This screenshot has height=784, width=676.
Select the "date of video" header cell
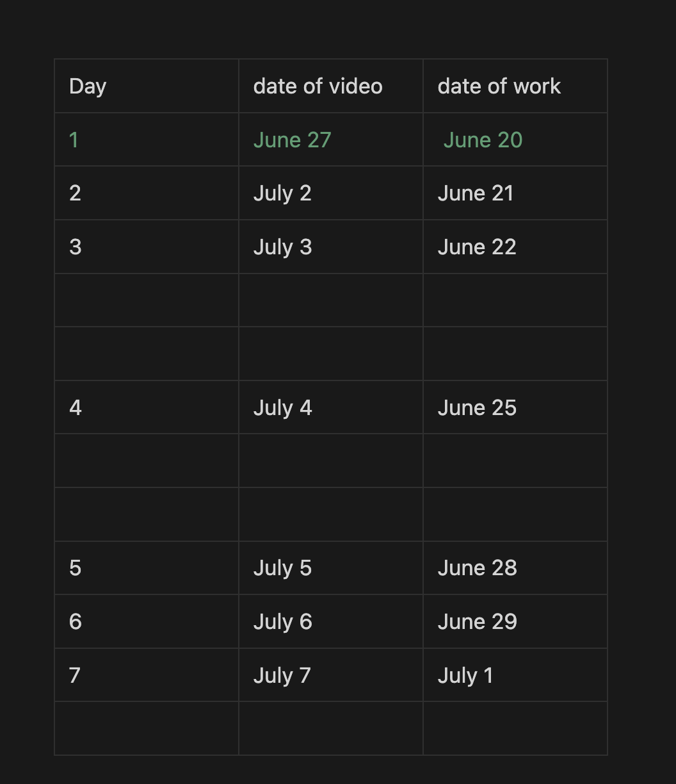tap(318, 86)
